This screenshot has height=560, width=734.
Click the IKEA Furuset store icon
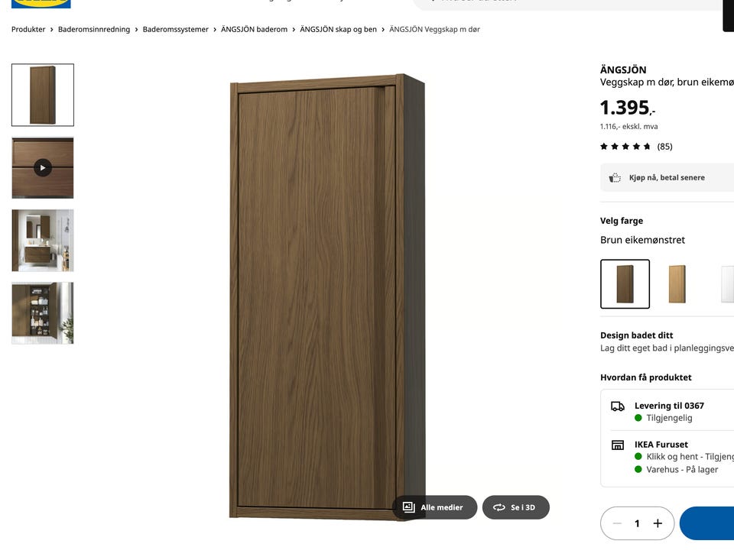(618, 445)
